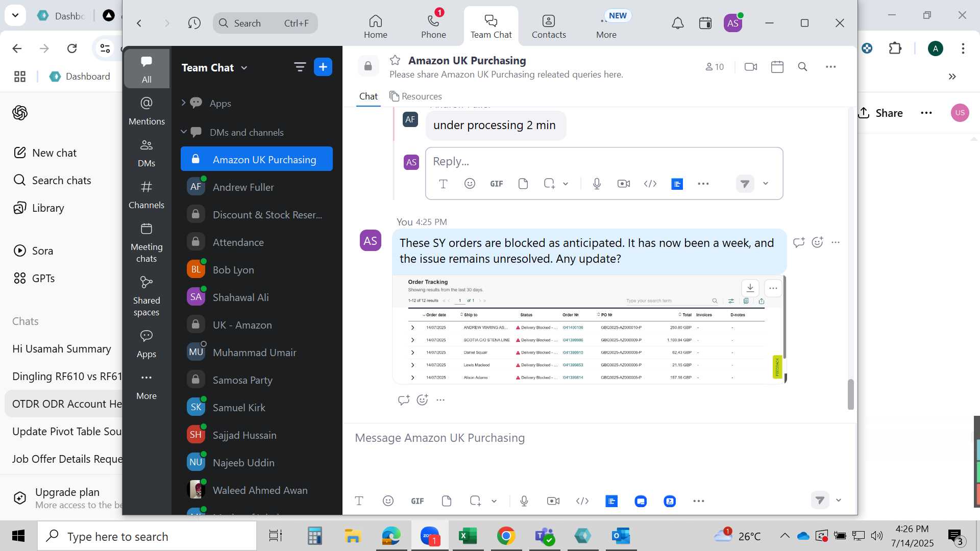
Task: Select Channels in the sidebar
Action: (146, 195)
